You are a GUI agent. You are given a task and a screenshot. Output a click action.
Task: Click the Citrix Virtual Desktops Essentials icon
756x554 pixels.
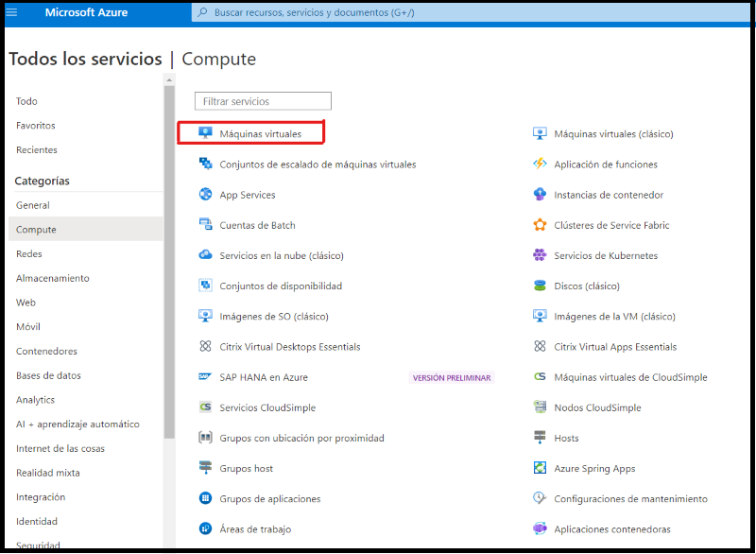pos(205,346)
